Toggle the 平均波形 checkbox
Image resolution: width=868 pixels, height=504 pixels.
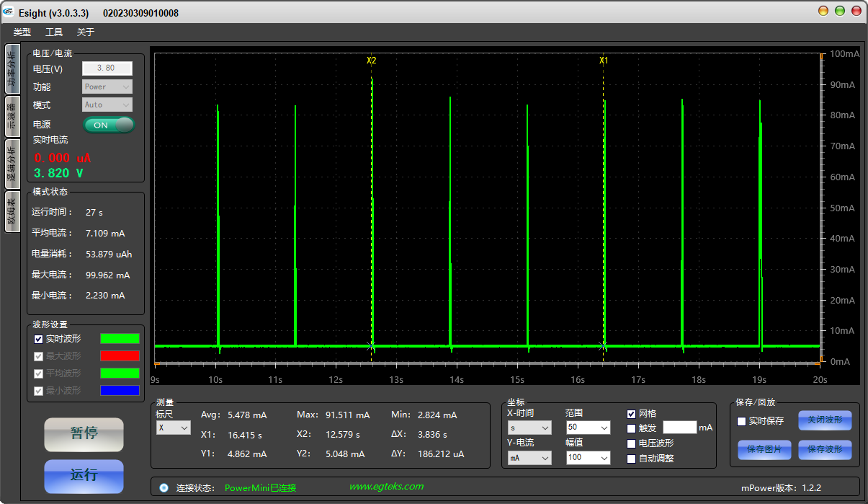(x=39, y=373)
